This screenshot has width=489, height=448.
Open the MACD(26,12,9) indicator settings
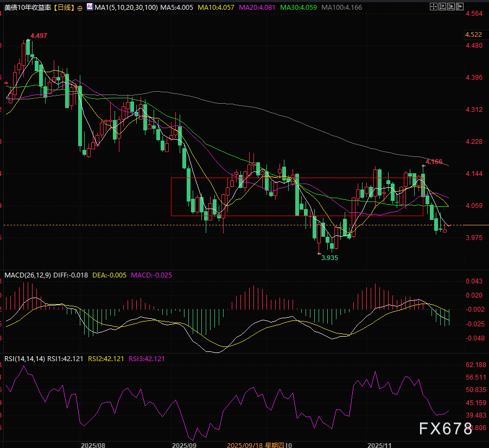pos(27,275)
